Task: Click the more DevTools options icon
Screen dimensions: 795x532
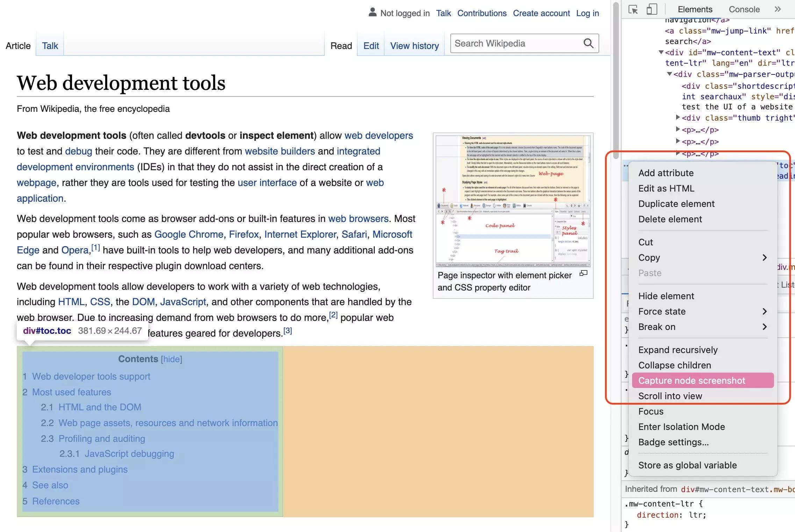Action: tap(778, 9)
